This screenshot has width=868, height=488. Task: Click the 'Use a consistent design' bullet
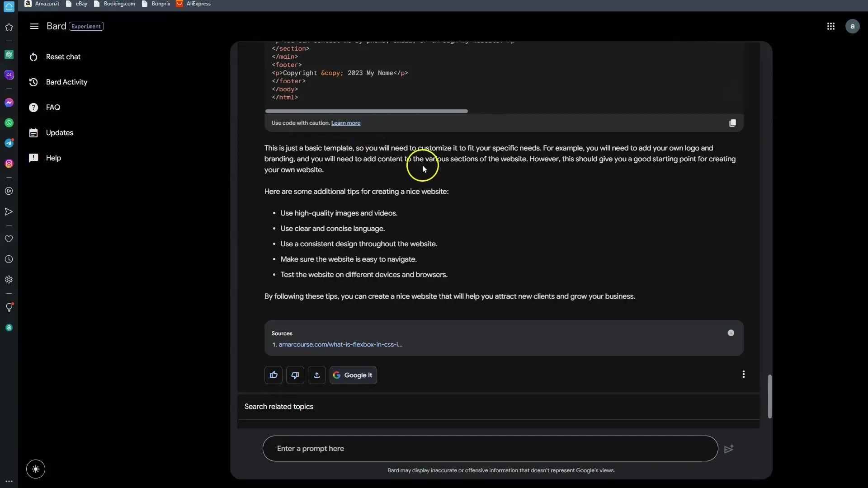coord(359,244)
